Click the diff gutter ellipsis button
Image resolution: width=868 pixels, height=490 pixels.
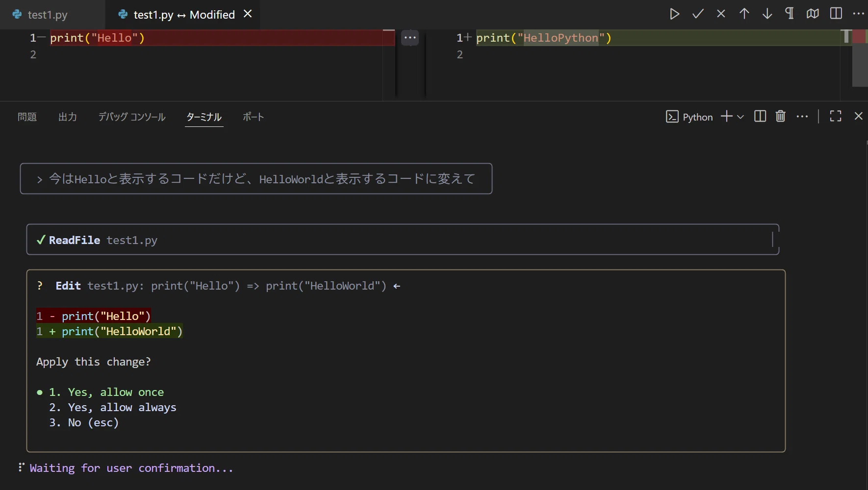pyautogui.click(x=410, y=38)
